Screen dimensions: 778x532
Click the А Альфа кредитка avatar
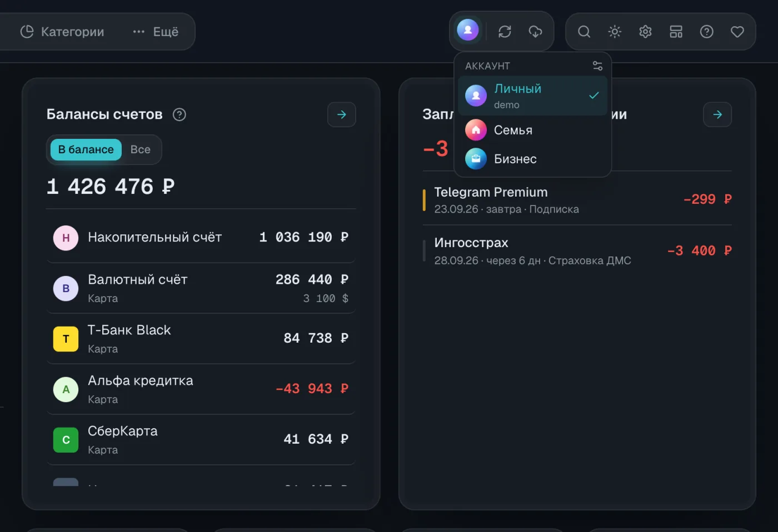point(66,389)
